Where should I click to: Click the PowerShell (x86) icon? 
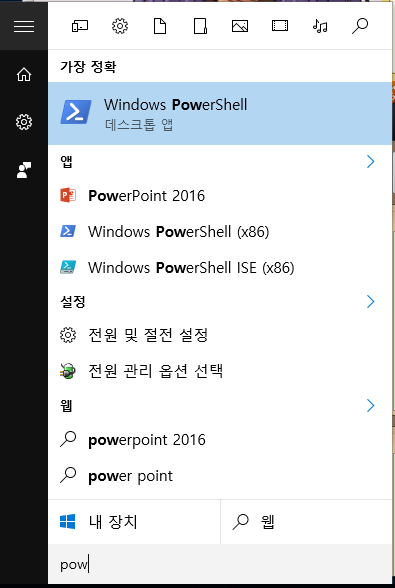(x=68, y=231)
